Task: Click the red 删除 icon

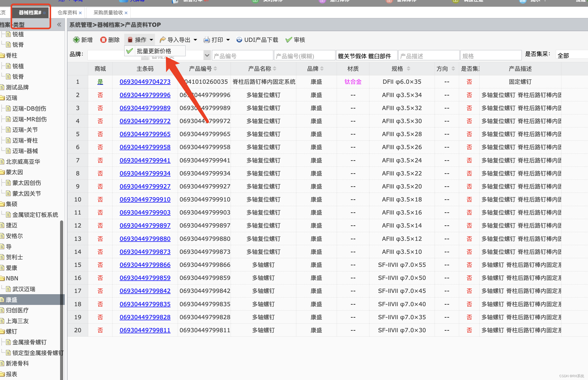Action: [x=103, y=40]
